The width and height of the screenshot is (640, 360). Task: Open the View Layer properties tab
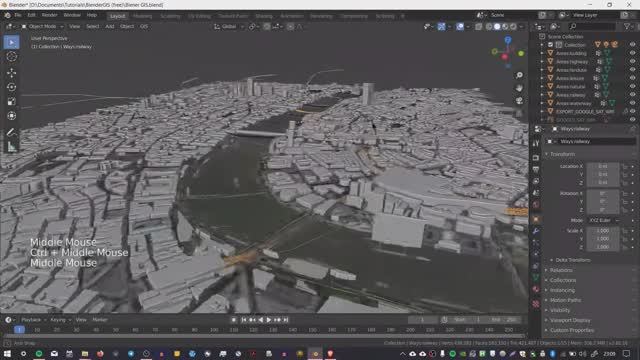(x=536, y=181)
